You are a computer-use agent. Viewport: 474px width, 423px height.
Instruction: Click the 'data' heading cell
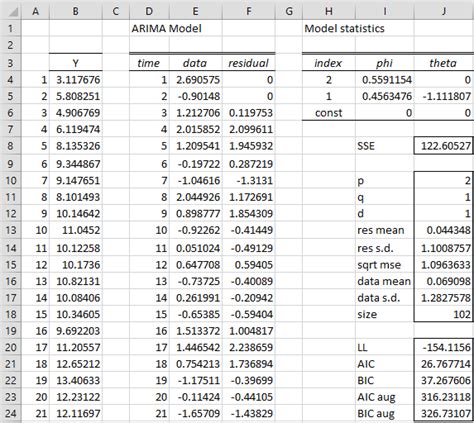(196, 63)
